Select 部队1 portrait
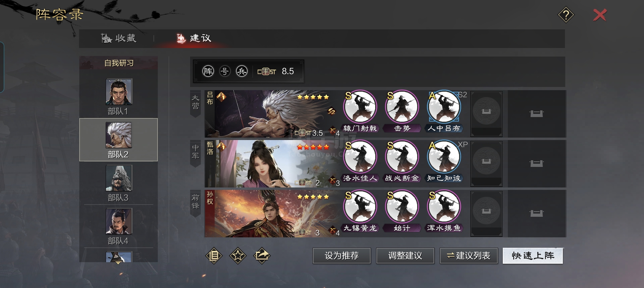The image size is (644, 288). tap(119, 92)
